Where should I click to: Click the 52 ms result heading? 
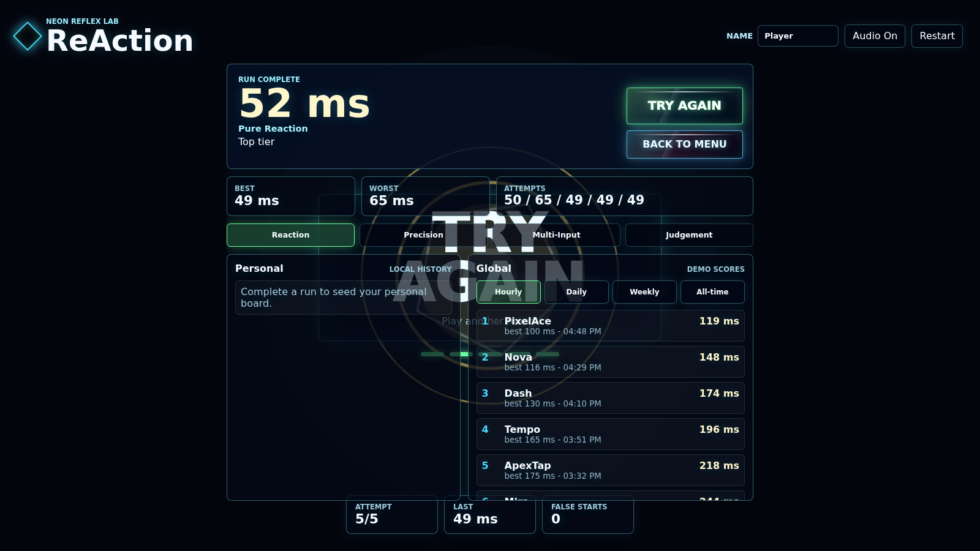[304, 103]
